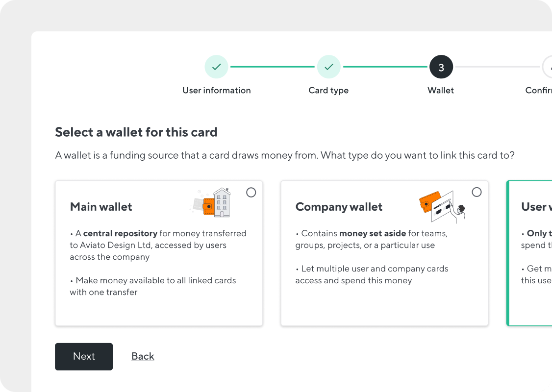Select the Company wallet radio button
The width and height of the screenshot is (552, 392).
point(477,192)
